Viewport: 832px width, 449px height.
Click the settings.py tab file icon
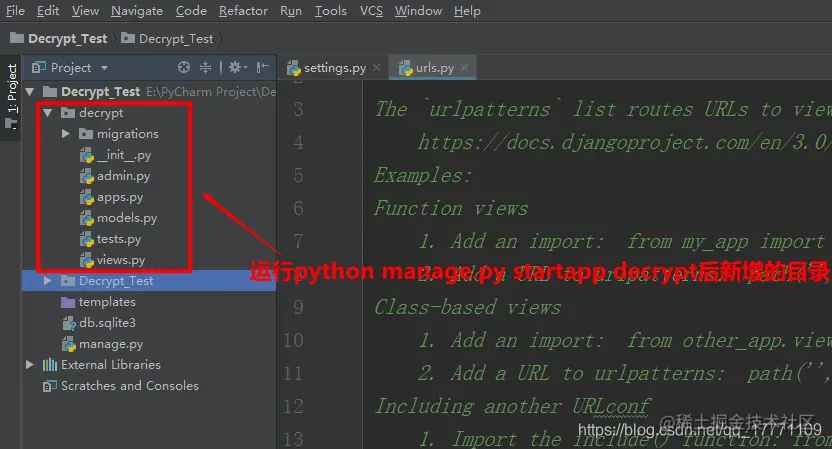tap(293, 68)
